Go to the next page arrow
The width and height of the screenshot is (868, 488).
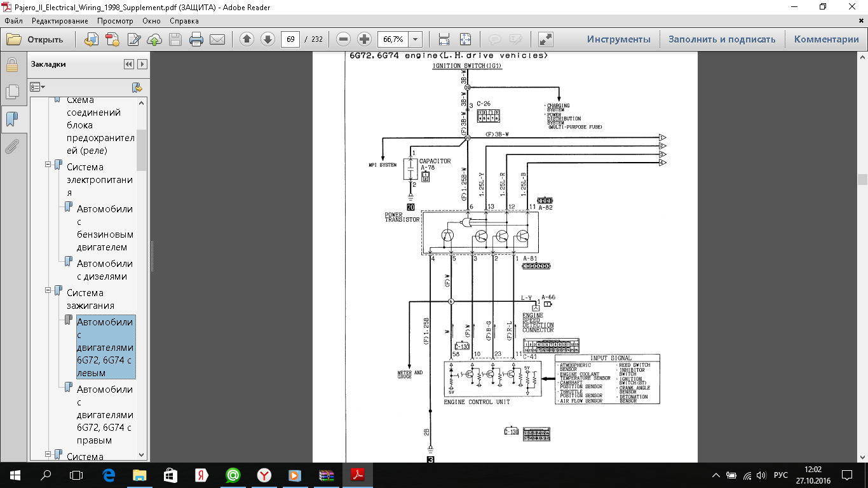(x=268, y=39)
